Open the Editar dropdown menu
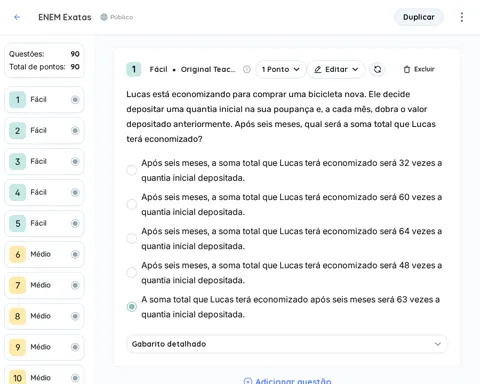Screen dimensions: 480x384 (x=336, y=69)
